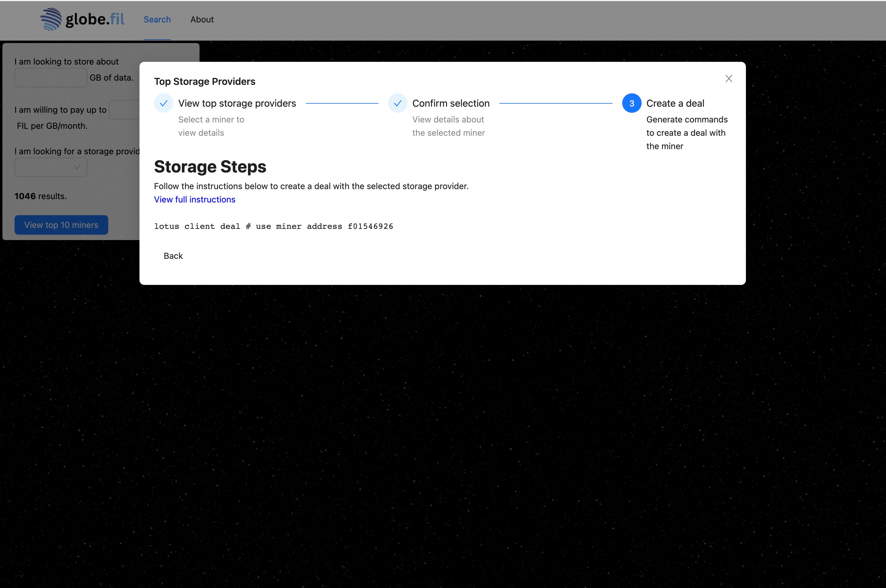Viewport: 886px width, 588px height.
Task: Select the checkmark icon for Confirm selection step
Action: point(398,103)
